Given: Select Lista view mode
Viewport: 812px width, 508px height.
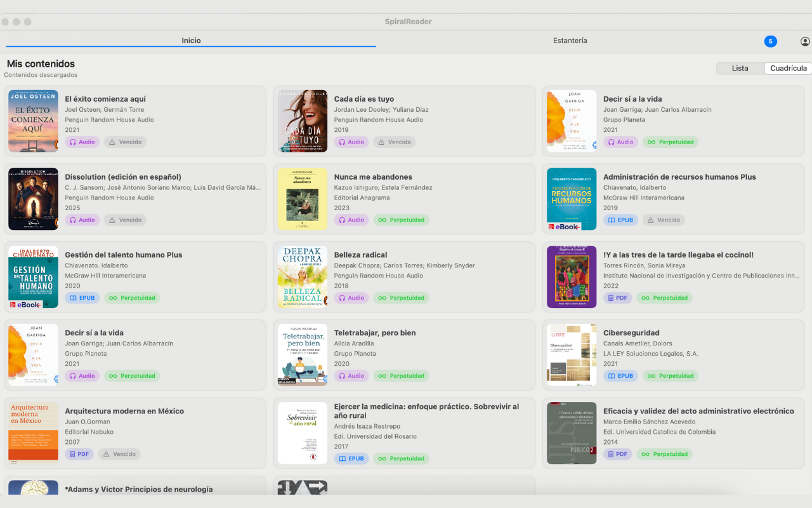Looking at the screenshot, I should click(740, 69).
